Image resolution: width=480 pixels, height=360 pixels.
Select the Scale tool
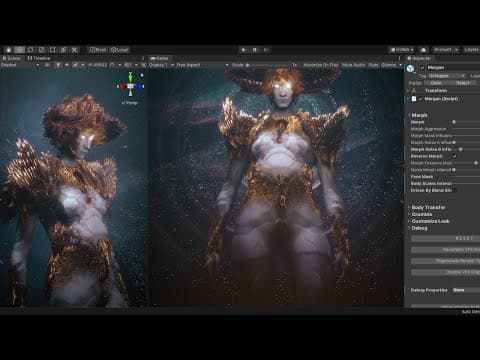pyautogui.click(x=42, y=50)
